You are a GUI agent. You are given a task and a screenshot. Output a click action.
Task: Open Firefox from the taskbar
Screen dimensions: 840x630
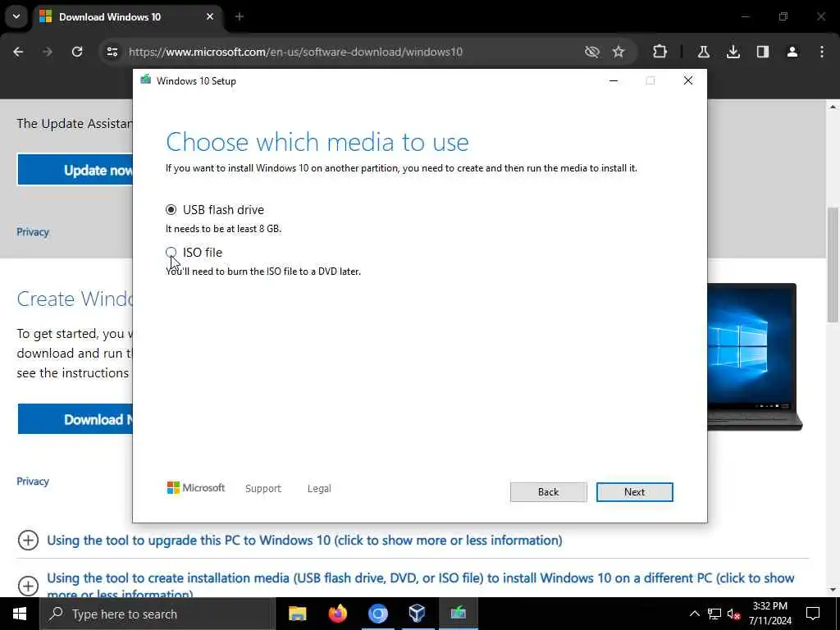[x=337, y=614]
